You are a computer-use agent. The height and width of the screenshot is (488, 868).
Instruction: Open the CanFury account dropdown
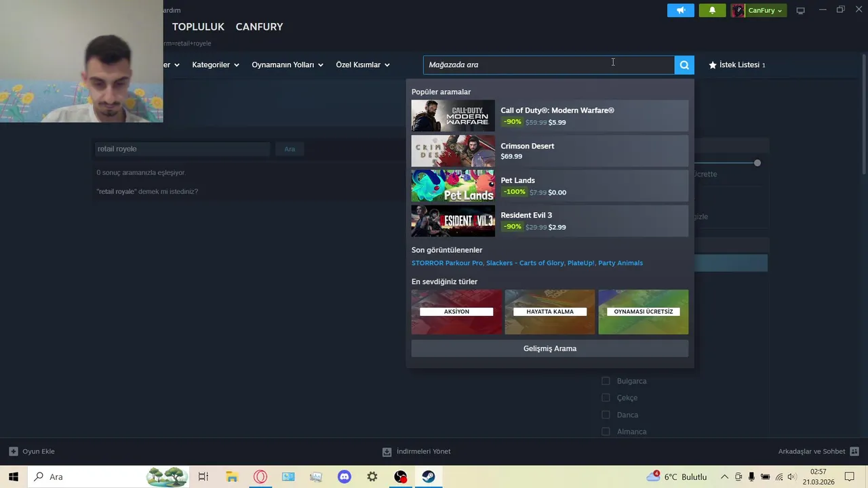click(x=766, y=10)
